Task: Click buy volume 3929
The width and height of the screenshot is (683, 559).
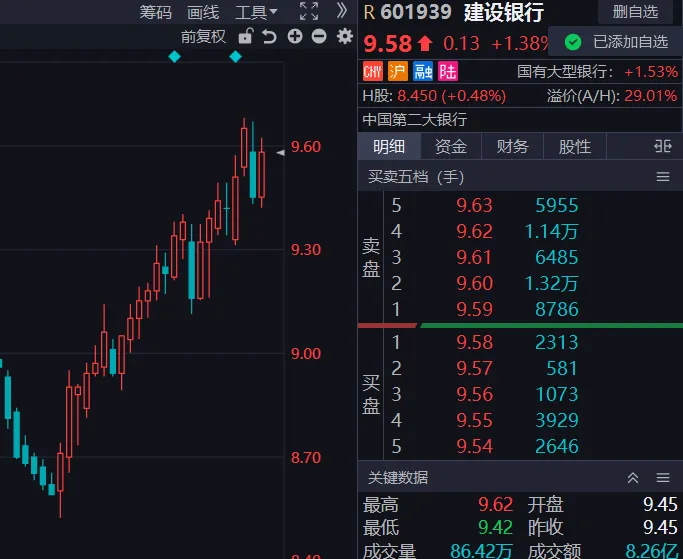Action: 557,420
